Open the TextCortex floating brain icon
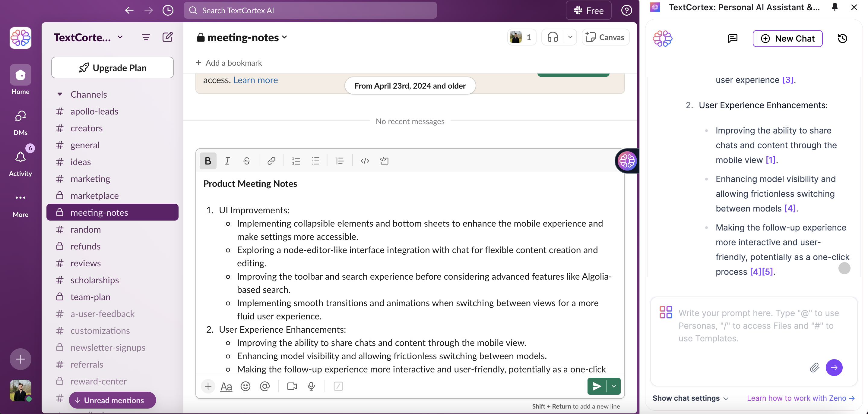Image resolution: width=868 pixels, height=414 pixels. [627, 161]
